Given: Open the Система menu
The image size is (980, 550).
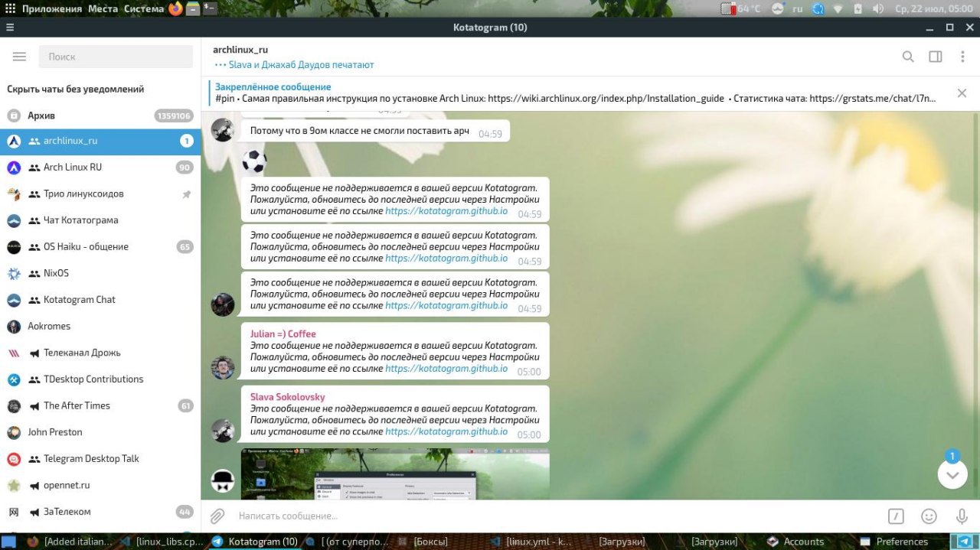Looking at the screenshot, I should 144,8.
